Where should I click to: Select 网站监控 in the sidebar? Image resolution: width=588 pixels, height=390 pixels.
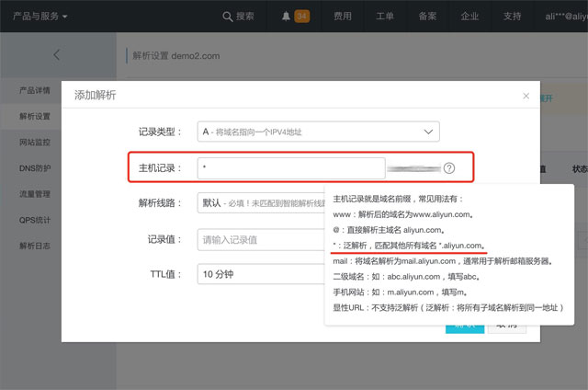[x=35, y=143]
